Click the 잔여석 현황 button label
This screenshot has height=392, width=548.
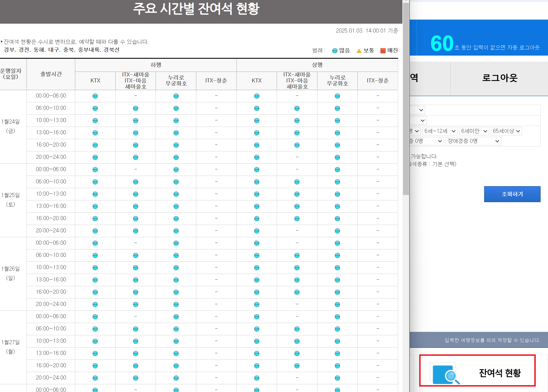pyautogui.click(x=500, y=373)
